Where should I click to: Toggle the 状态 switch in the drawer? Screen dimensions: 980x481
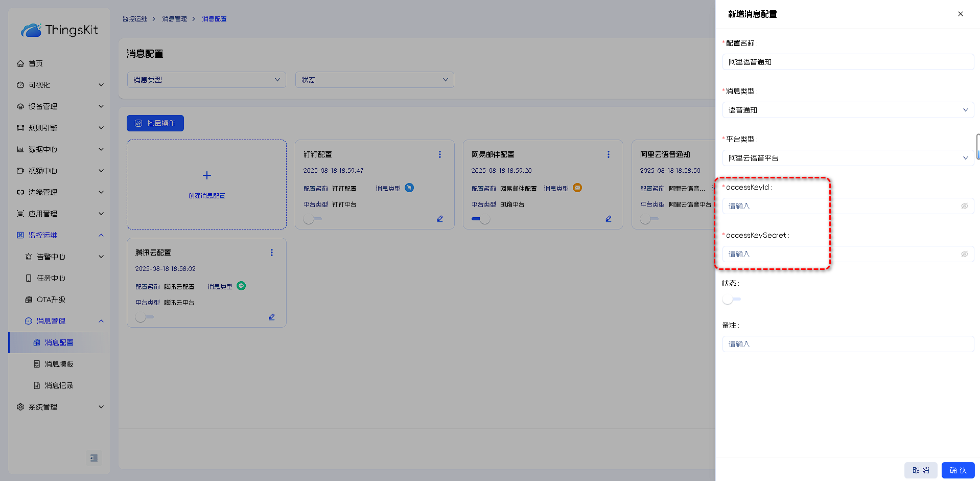pyautogui.click(x=731, y=300)
